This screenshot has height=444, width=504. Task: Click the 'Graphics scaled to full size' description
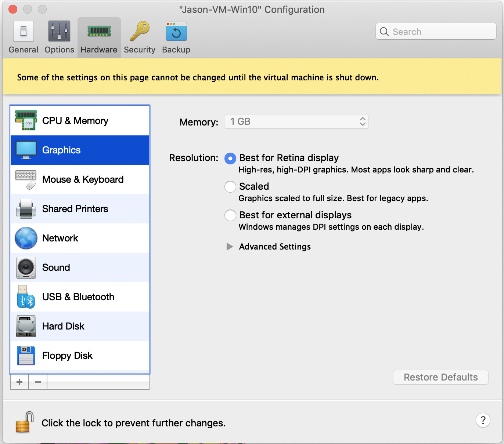[333, 198]
